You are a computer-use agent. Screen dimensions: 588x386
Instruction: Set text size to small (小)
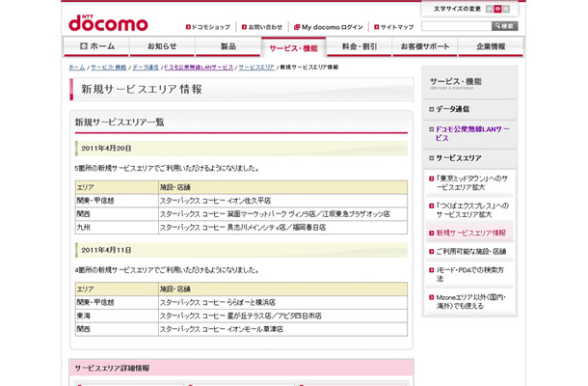click(x=490, y=9)
